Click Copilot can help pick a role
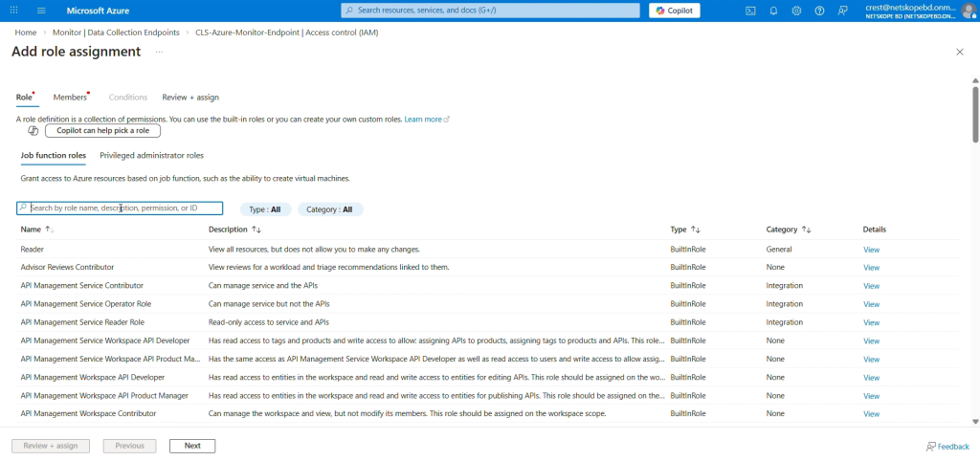 pos(102,131)
